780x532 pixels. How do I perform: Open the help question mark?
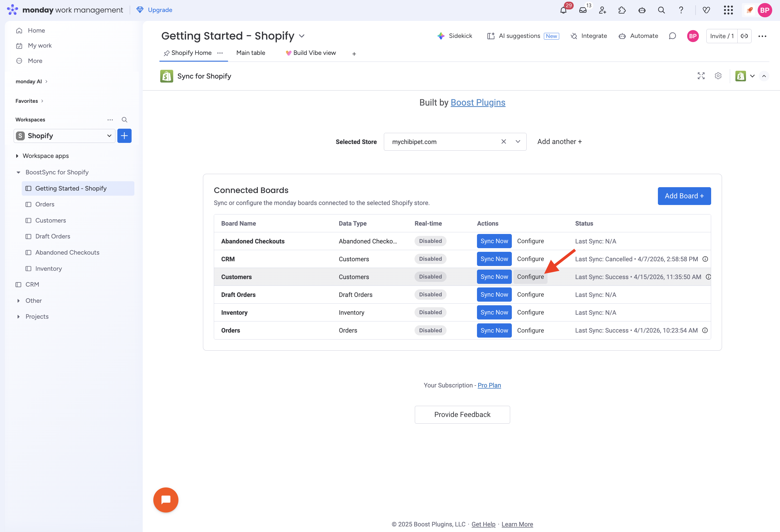click(x=681, y=10)
